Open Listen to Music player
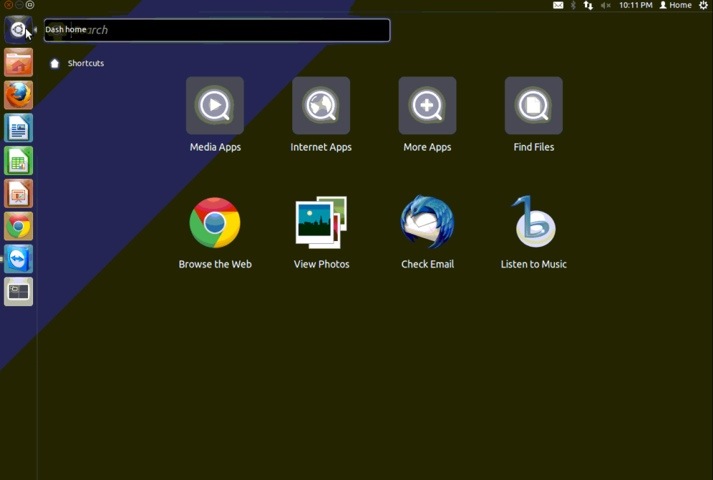 tap(533, 223)
